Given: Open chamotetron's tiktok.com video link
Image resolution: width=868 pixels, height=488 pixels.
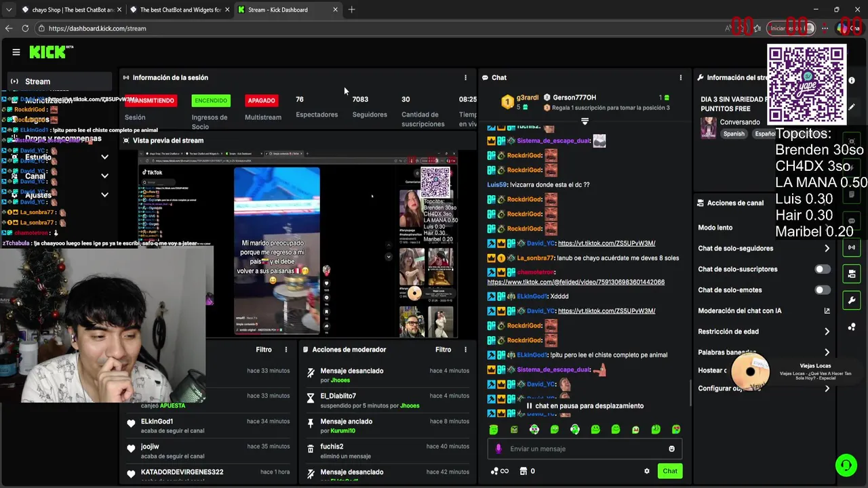Looking at the screenshot, I should [576, 282].
